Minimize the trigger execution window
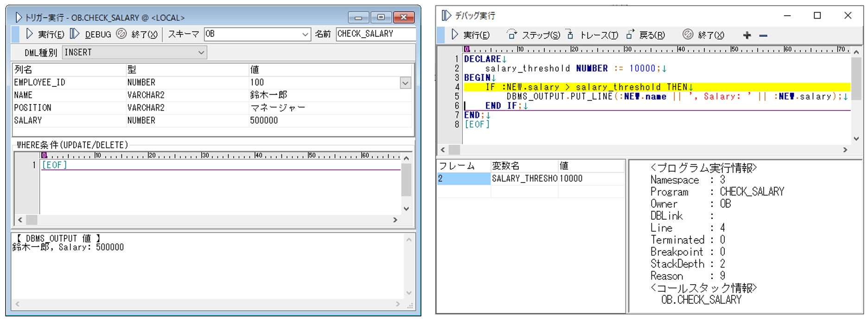868x319 pixels. click(358, 18)
